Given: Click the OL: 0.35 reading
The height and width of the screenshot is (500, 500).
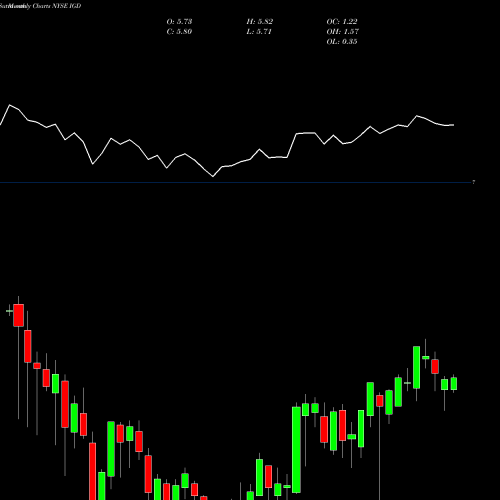Looking at the screenshot, I should pyautogui.click(x=342, y=42).
